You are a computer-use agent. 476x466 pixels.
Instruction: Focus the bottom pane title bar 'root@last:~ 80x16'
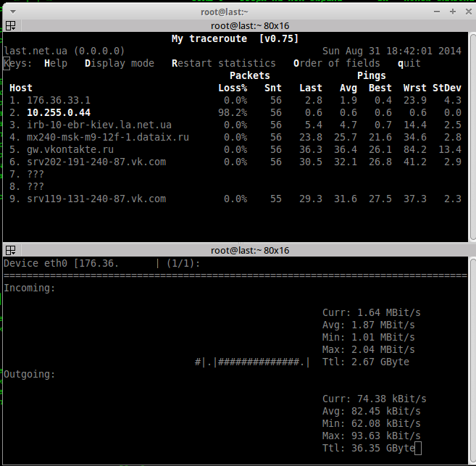point(249,251)
